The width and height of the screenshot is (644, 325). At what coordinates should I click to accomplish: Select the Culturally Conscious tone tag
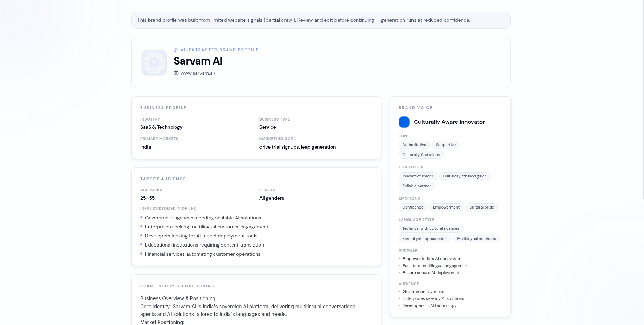[421, 155]
